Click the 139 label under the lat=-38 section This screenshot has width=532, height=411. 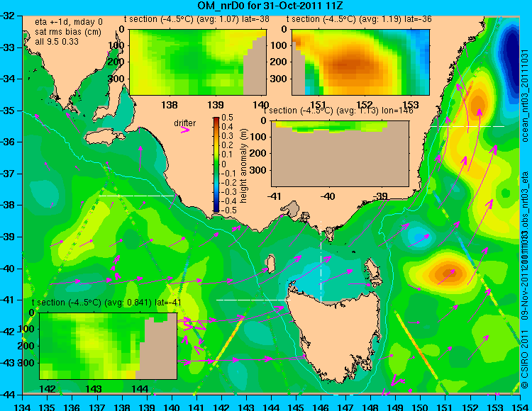216,105
